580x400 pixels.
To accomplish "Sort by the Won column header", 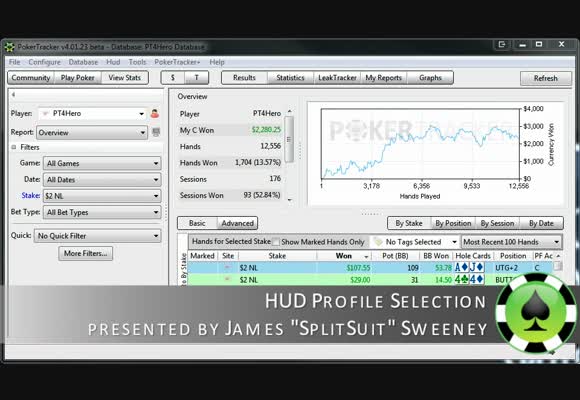I will pos(344,256).
